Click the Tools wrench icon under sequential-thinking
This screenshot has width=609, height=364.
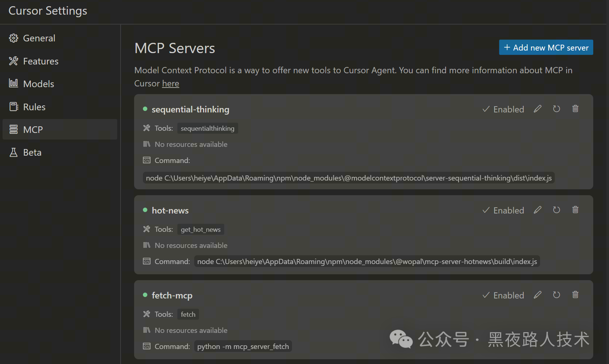tap(147, 128)
